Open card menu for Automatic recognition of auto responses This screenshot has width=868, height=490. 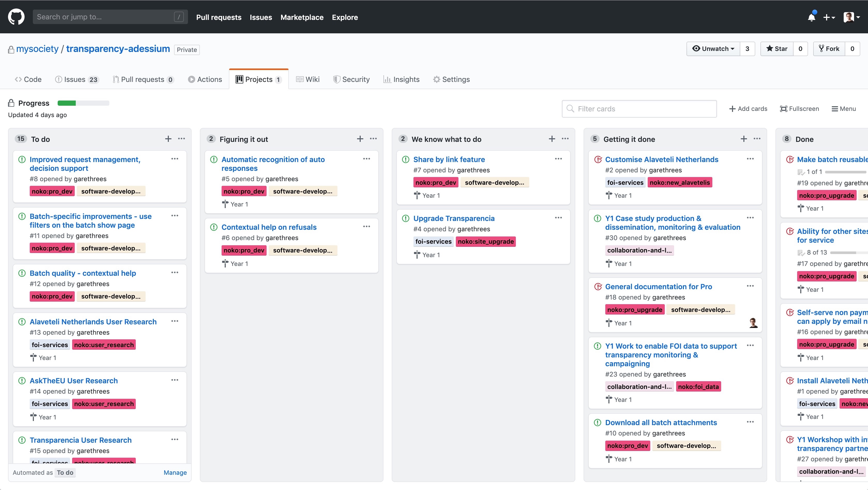(x=367, y=159)
